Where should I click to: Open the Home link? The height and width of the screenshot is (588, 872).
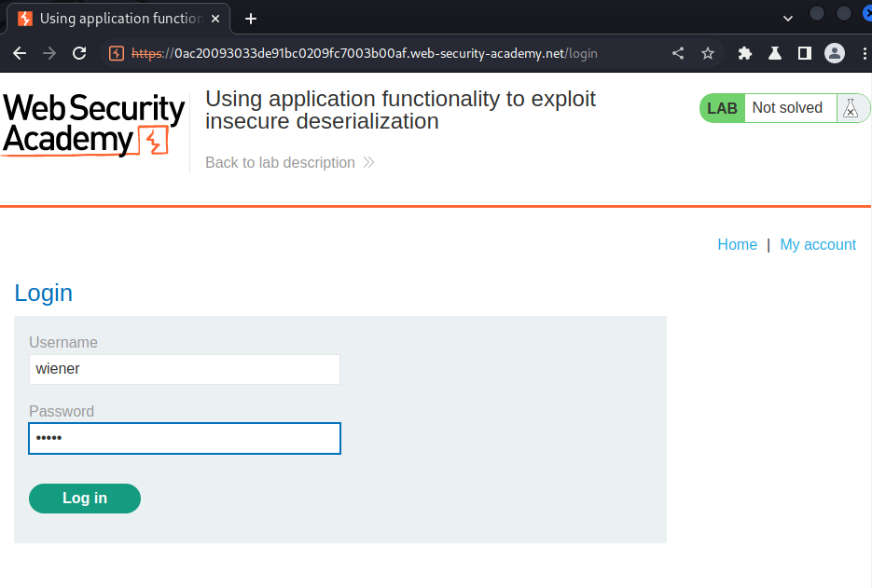coord(737,244)
